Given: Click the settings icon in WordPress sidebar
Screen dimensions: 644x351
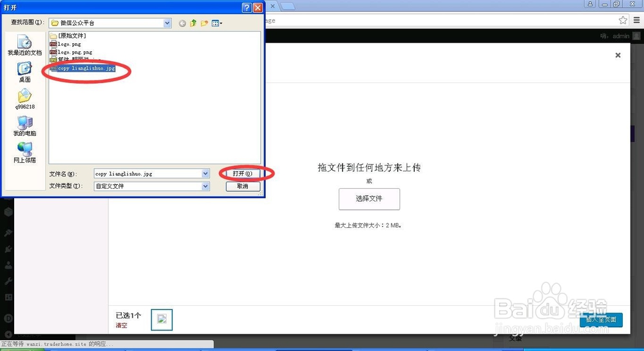Looking at the screenshot, I should pos(8,297).
